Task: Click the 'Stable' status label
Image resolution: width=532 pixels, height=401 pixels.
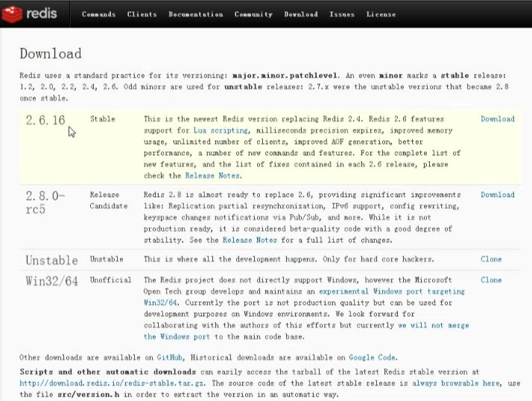Action: [x=103, y=119]
